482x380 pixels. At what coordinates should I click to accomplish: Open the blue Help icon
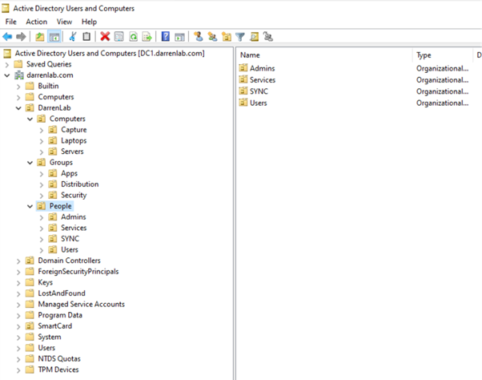coord(165,37)
